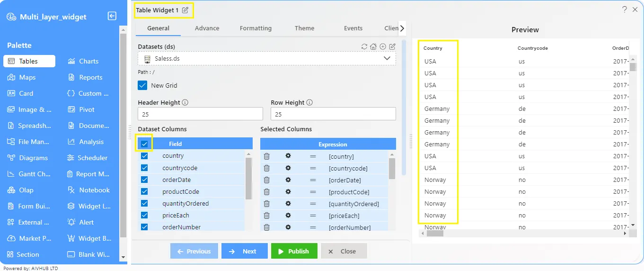The image size is (644, 271).
Task: Select Tables in the palette
Action: tap(29, 61)
